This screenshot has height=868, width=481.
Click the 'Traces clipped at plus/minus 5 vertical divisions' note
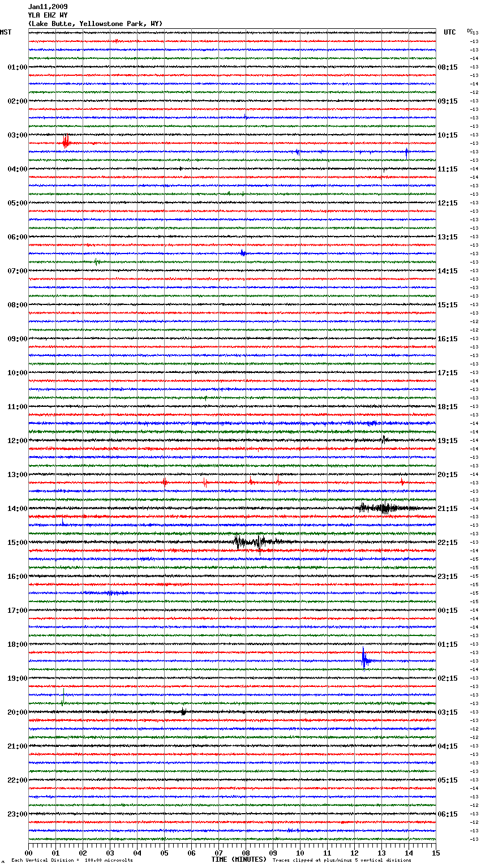(x=342, y=860)
